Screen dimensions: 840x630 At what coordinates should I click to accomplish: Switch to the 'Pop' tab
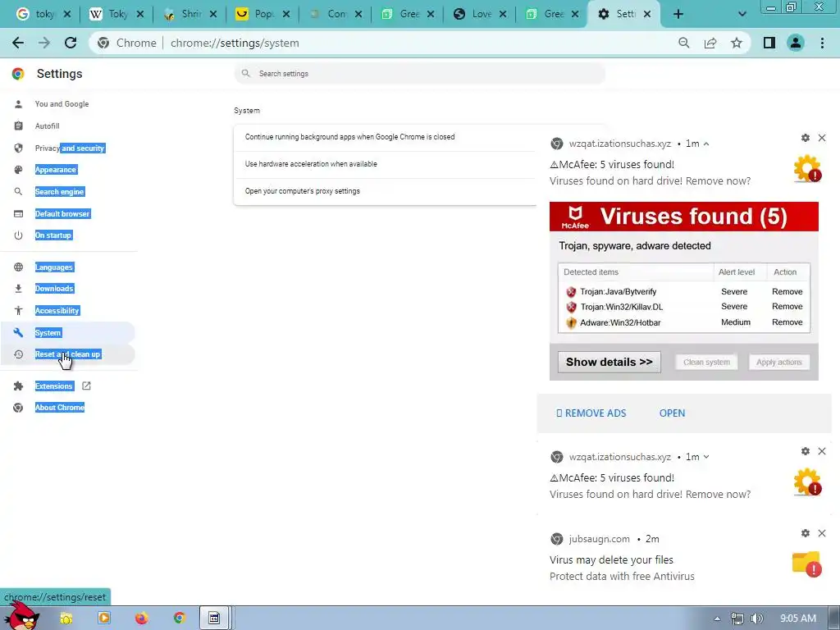coord(263,14)
